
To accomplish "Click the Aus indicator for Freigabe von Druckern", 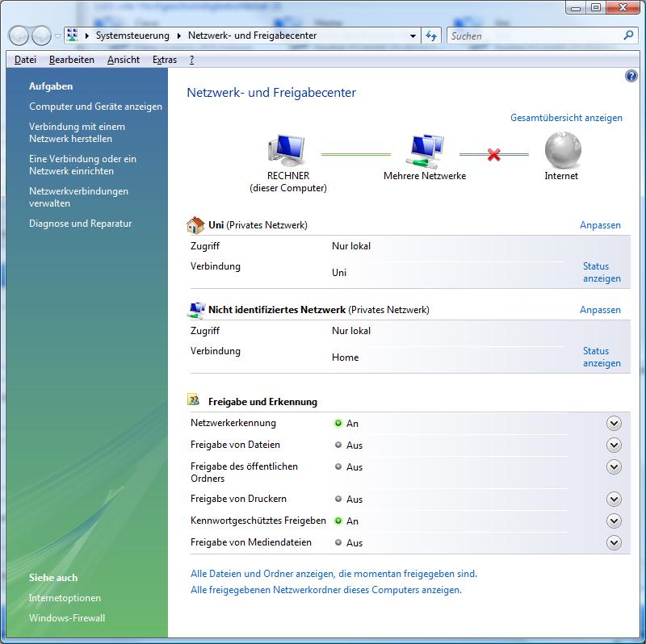I will 338,499.
